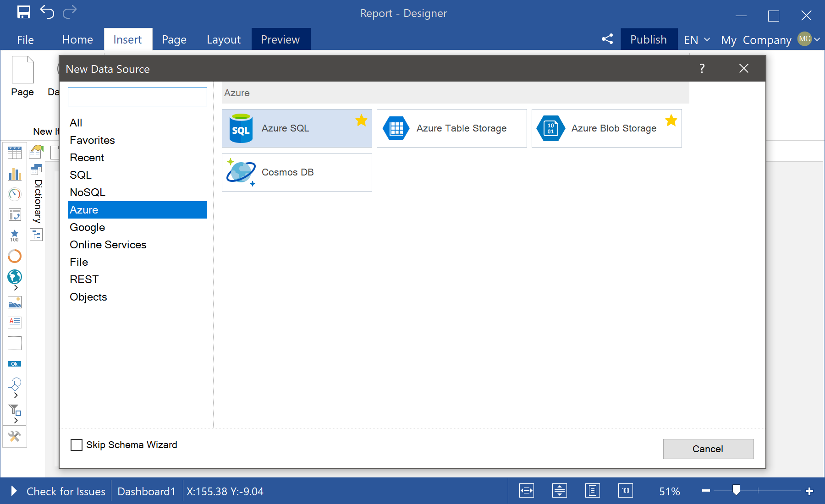Open My Company account dropdown
Image resolution: width=825 pixels, height=504 pixels.
point(770,40)
